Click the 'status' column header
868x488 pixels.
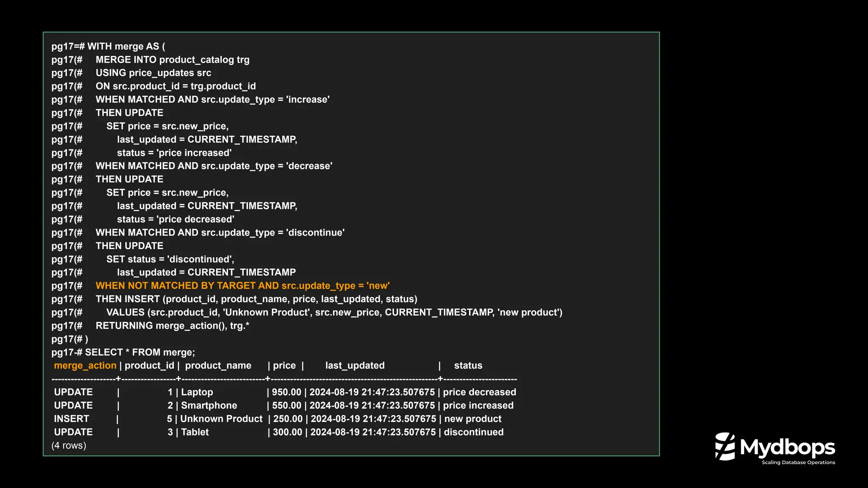coord(468,366)
